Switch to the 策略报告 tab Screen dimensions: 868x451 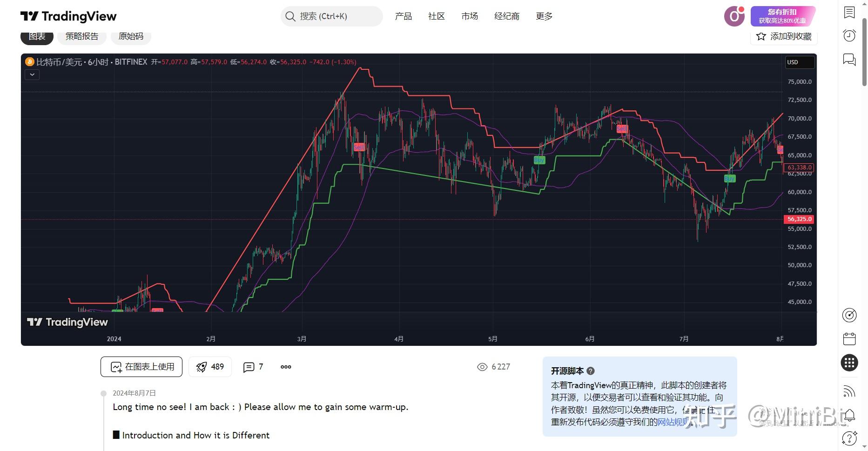click(82, 36)
